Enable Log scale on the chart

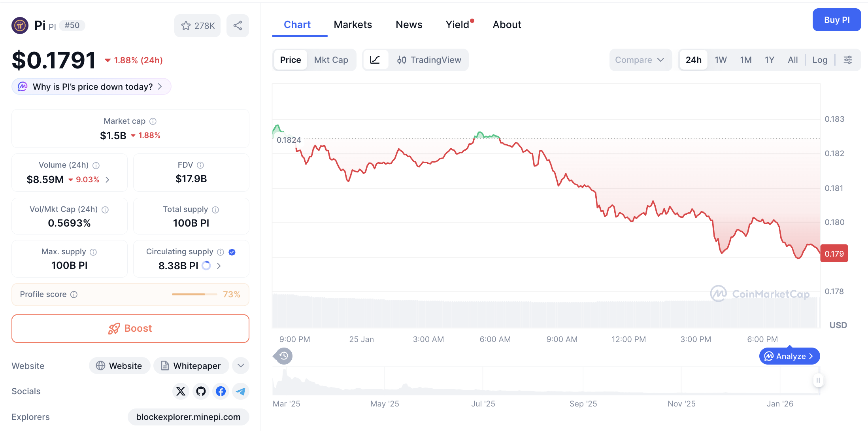click(820, 60)
